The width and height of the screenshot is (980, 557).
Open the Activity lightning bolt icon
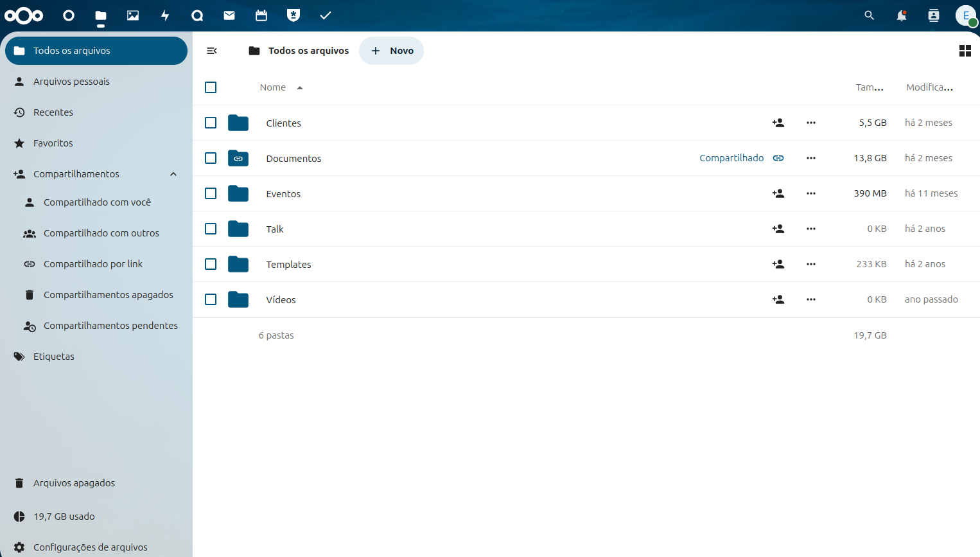click(165, 15)
